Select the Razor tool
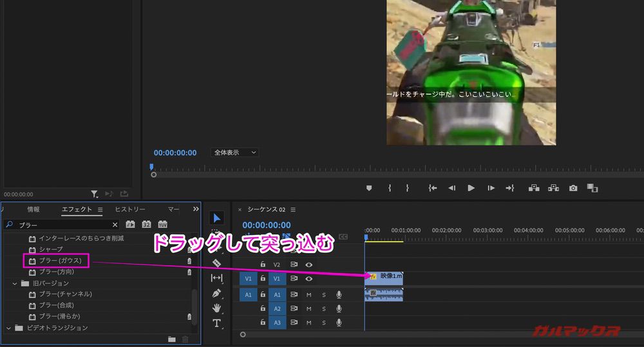644x347 pixels. (217, 263)
